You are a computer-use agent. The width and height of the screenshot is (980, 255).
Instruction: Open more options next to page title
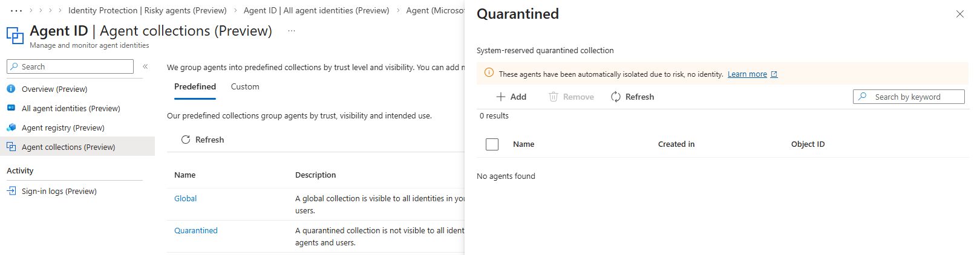coord(292,31)
